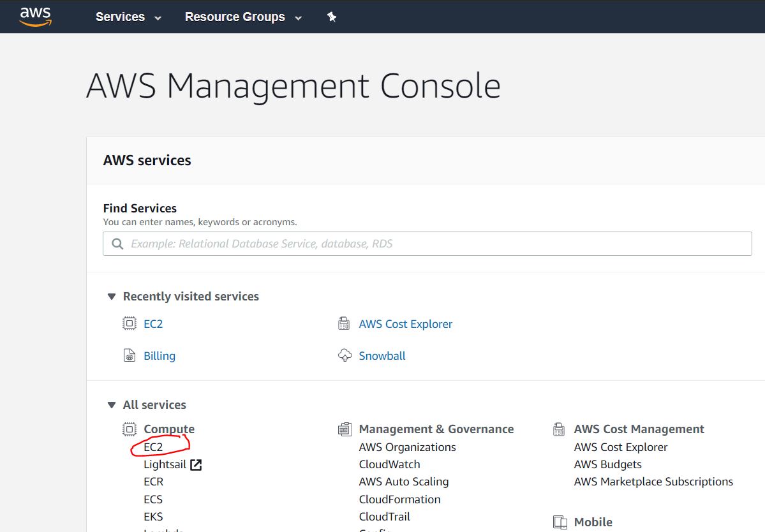Open Lightsail under Compute
Viewport: 765px width, 532px height.
(x=165, y=465)
